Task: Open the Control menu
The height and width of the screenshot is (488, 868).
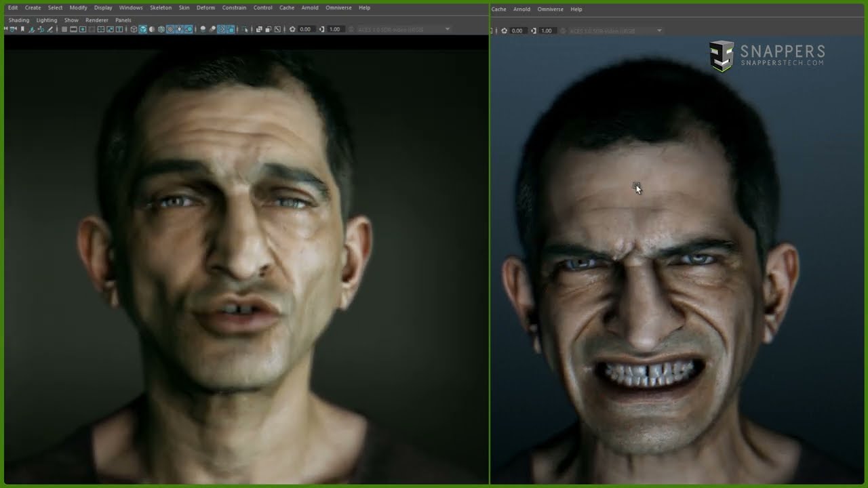Action: point(262,8)
